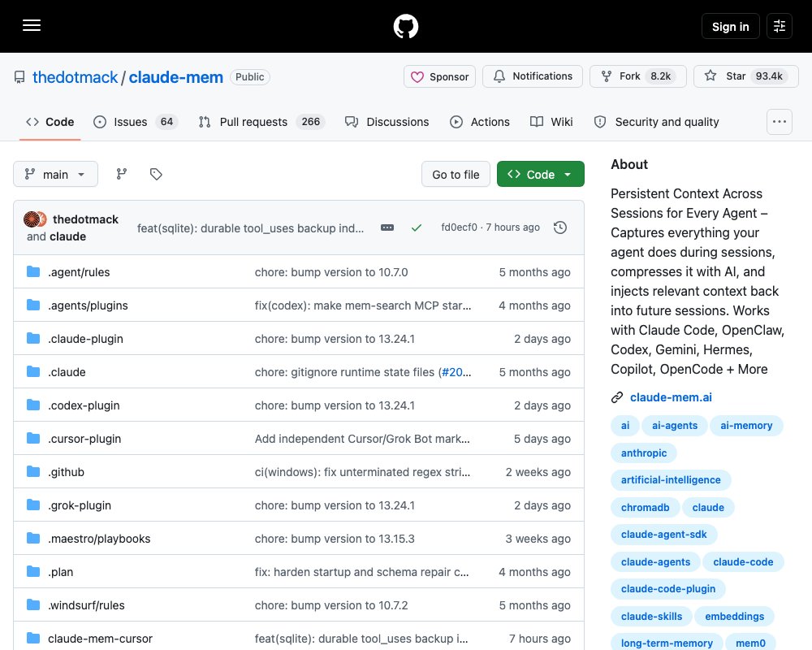The height and width of the screenshot is (650, 812).
Task: Open the Pull requests tab
Action: pyautogui.click(x=261, y=122)
